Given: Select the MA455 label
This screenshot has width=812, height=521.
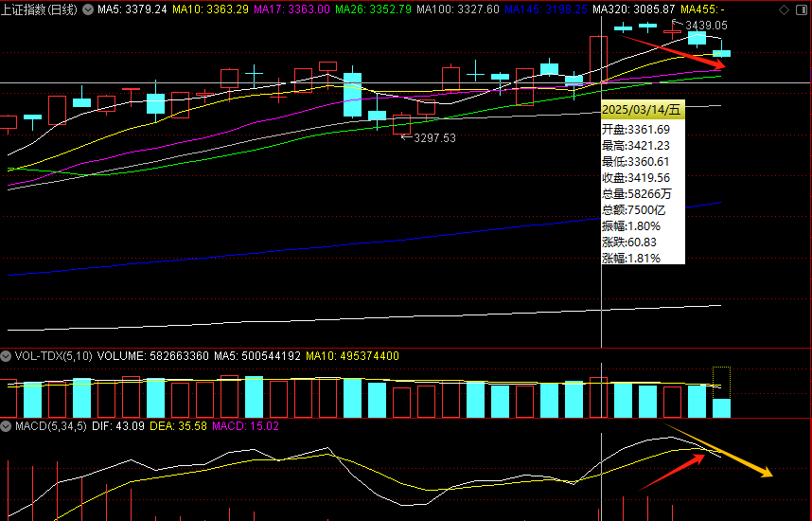Looking at the screenshot, I should coord(702,9).
